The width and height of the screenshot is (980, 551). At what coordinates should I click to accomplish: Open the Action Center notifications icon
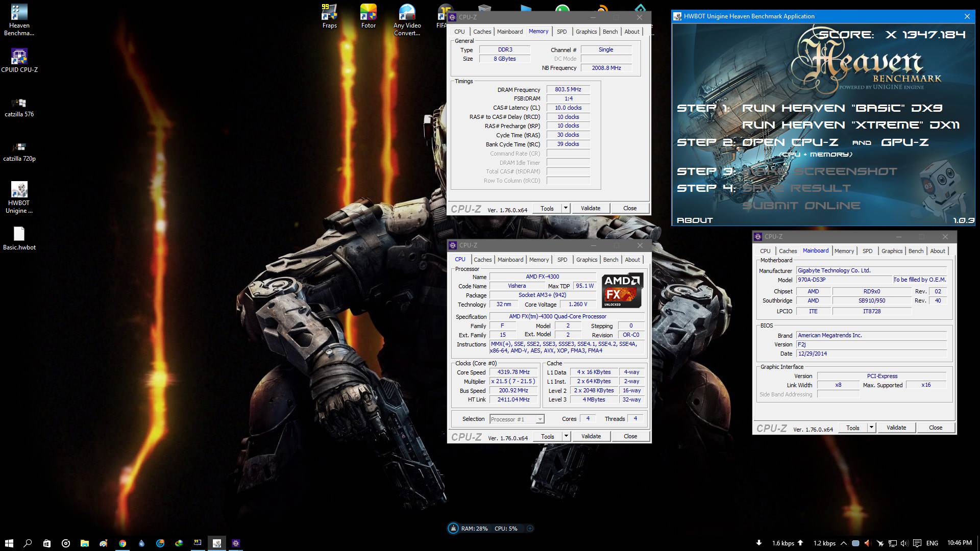917,543
